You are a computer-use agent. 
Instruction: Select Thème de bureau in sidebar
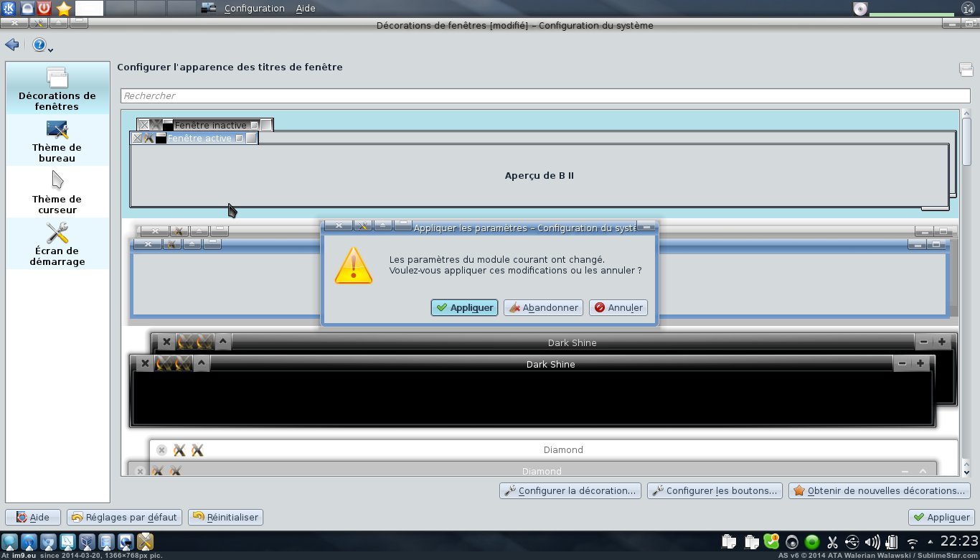[57, 141]
